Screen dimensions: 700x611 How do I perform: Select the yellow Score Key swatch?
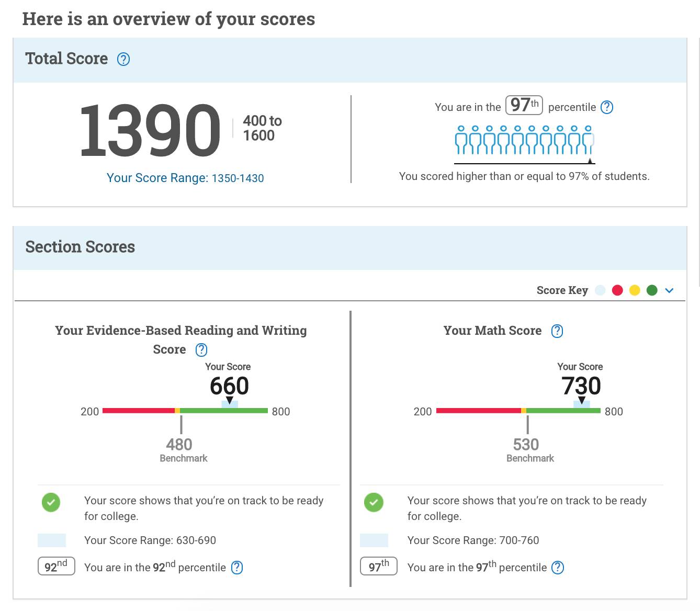[635, 290]
